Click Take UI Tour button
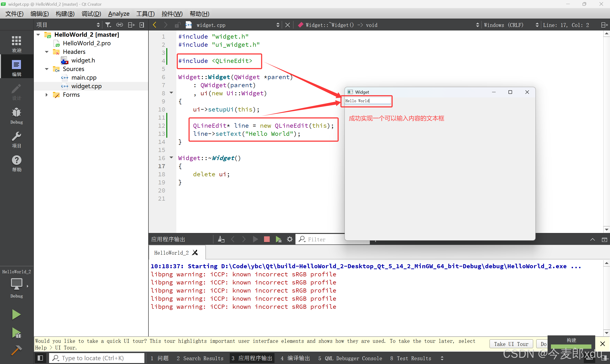The width and height of the screenshot is (610, 364). 511,344
